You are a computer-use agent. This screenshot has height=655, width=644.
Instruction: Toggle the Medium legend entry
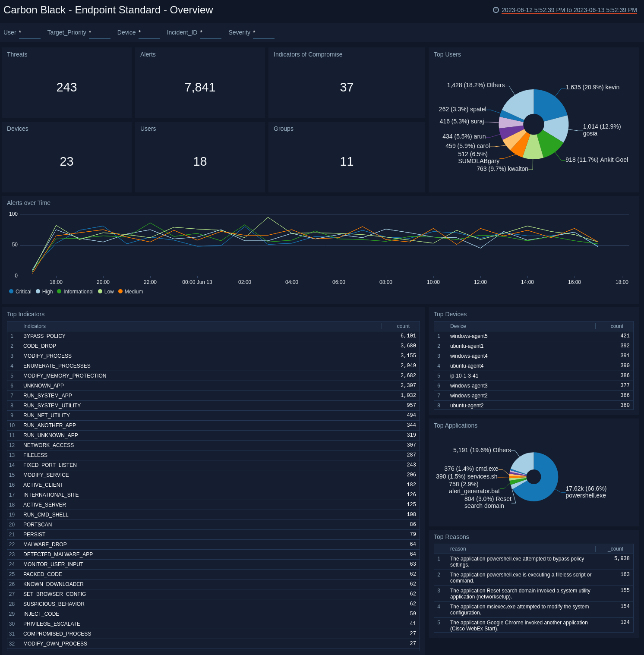click(131, 291)
